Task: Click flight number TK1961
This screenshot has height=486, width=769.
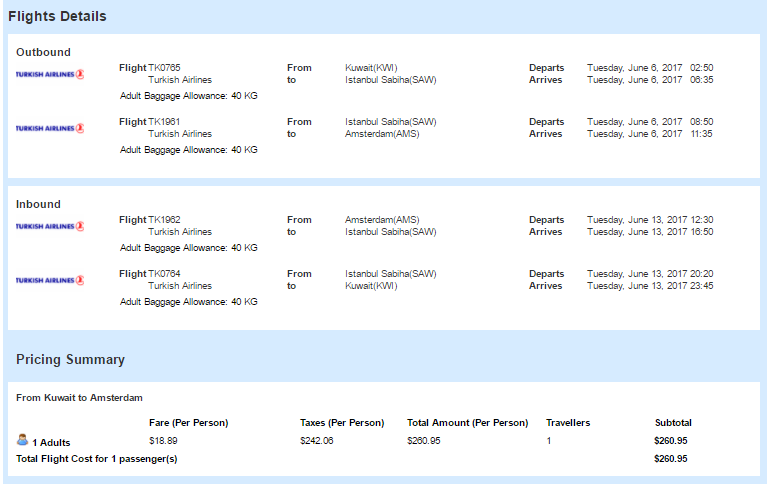Action: click(x=164, y=122)
